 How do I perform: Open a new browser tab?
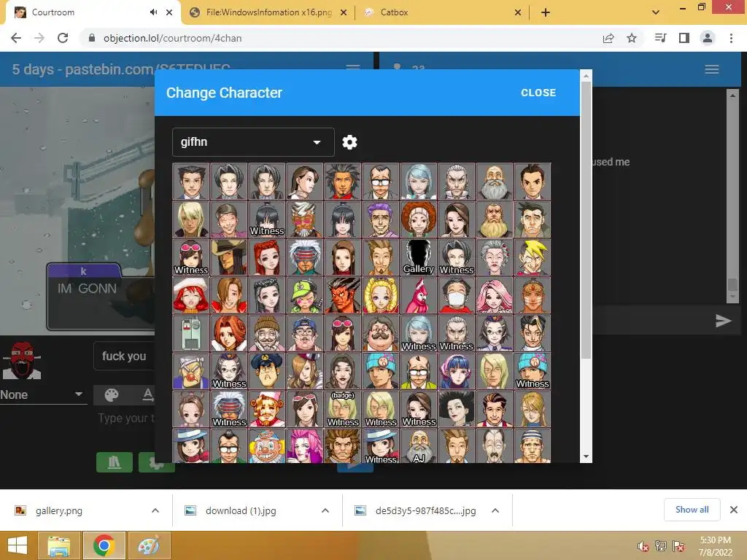click(x=546, y=12)
